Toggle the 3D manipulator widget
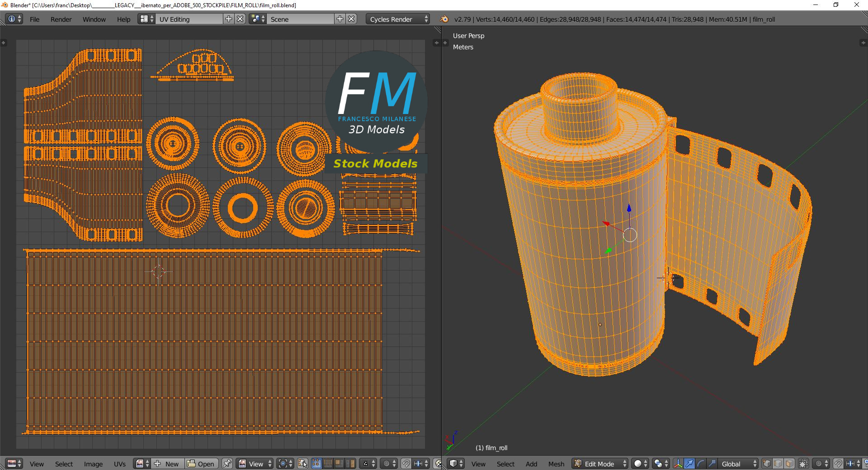 (678, 464)
